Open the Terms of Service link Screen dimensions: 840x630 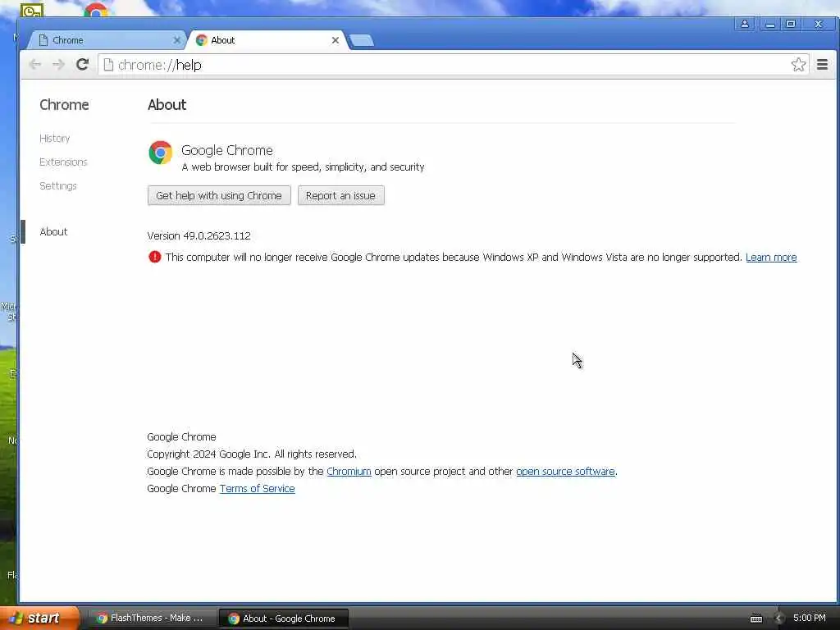click(x=257, y=489)
